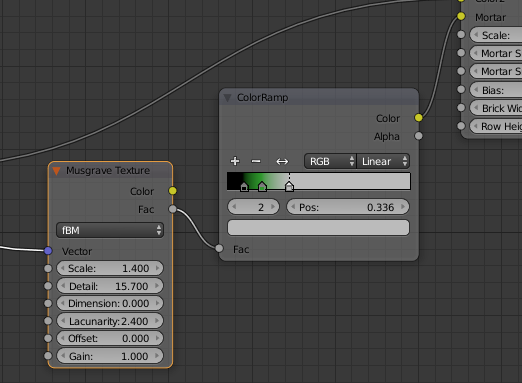The width and height of the screenshot is (522, 383).
Task: Increase Musgrave Scale with right arrow
Action: click(157, 268)
